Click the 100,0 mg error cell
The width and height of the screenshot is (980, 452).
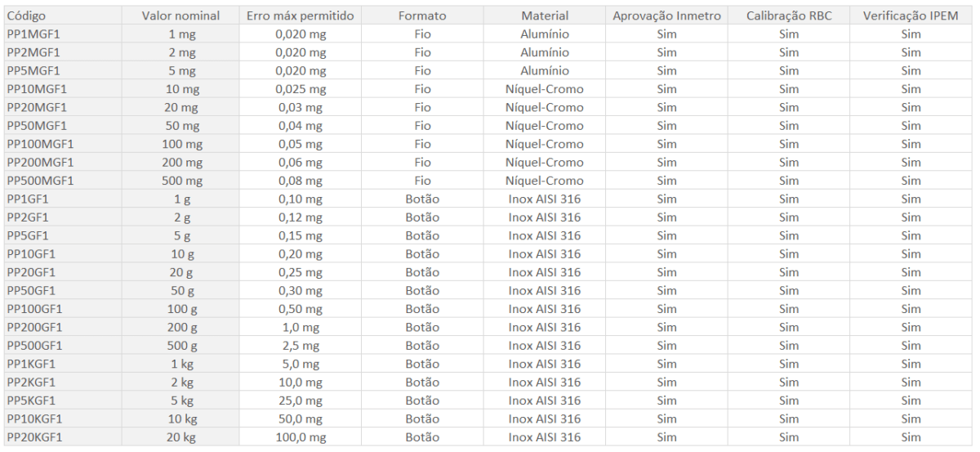pos(301,437)
